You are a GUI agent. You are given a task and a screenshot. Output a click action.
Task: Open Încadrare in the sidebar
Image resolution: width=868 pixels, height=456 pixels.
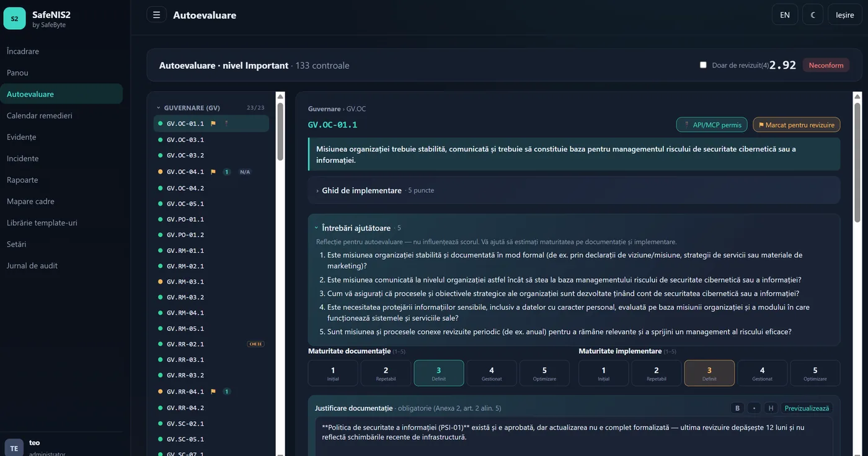tap(61, 51)
